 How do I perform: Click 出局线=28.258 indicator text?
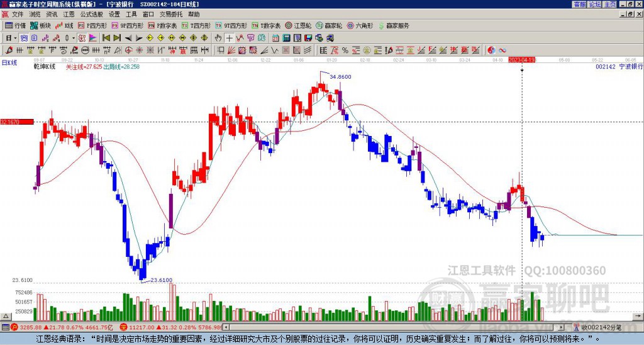(121, 67)
